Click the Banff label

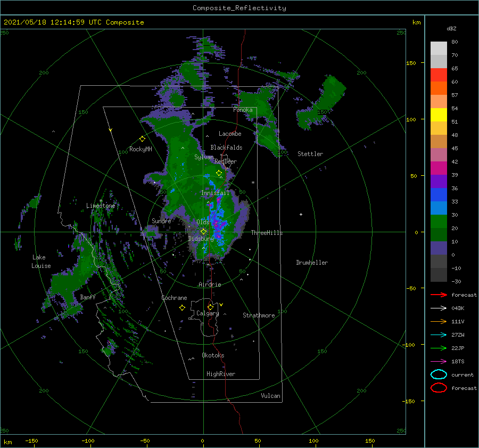pyautogui.click(x=88, y=297)
